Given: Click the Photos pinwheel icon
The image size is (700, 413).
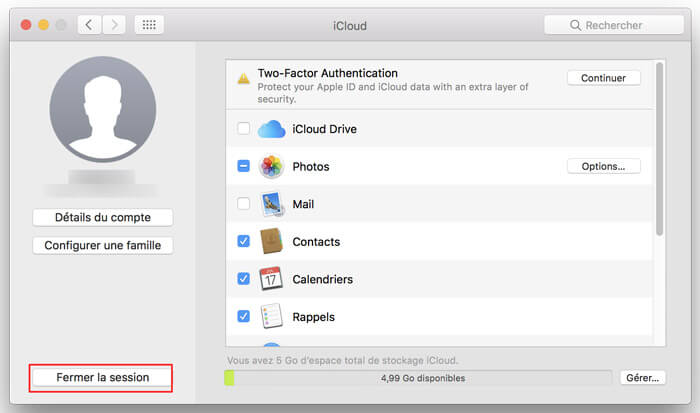Looking at the screenshot, I should (x=271, y=167).
